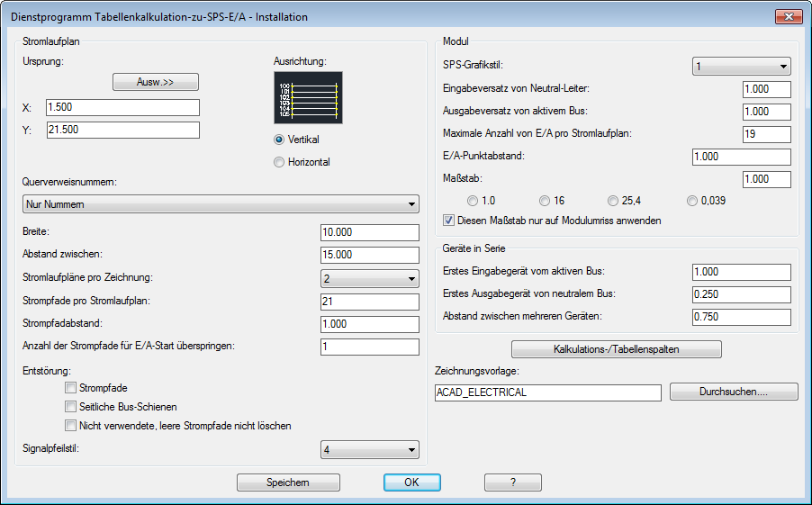812x505 pixels.
Task: Click the E/A-Punktabstand input field
Action: 742,157
